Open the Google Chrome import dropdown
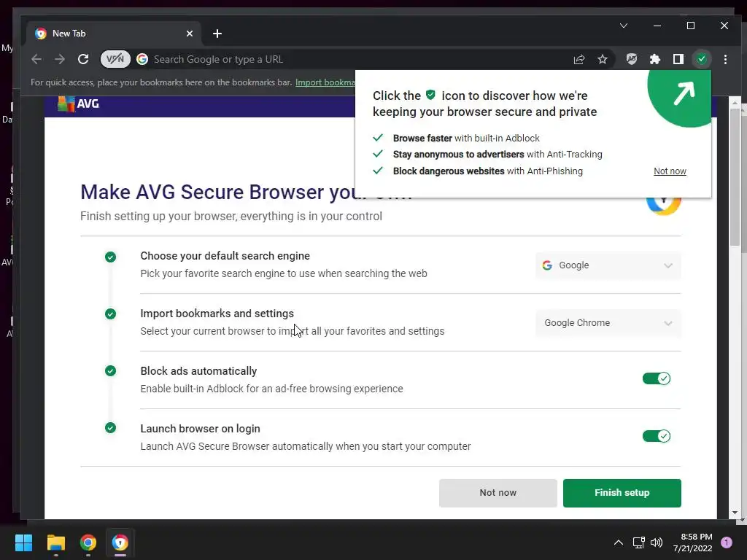Image resolution: width=747 pixels, height=560 pixels. coord(608,323)
